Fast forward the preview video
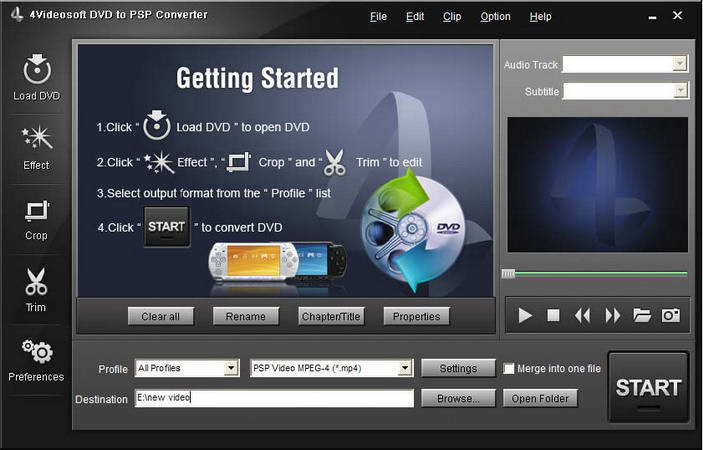The width and height of the screenshot is (703, 450). coord(612,316)
